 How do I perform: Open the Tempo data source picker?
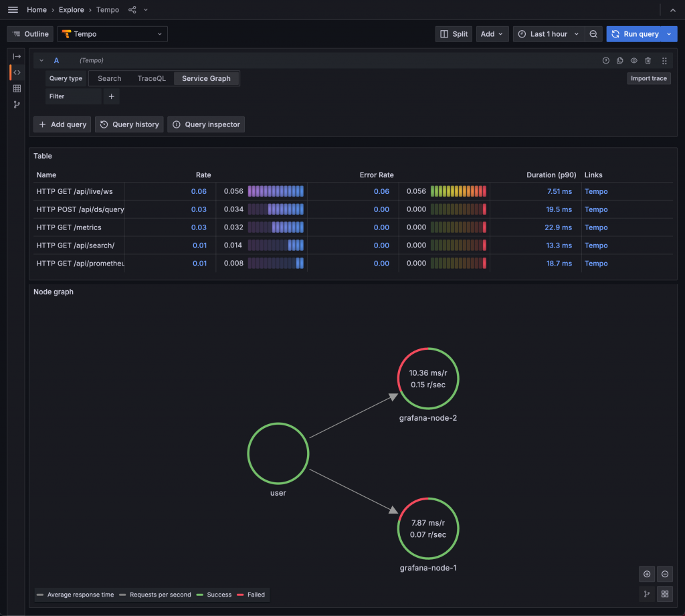[112, 34]
